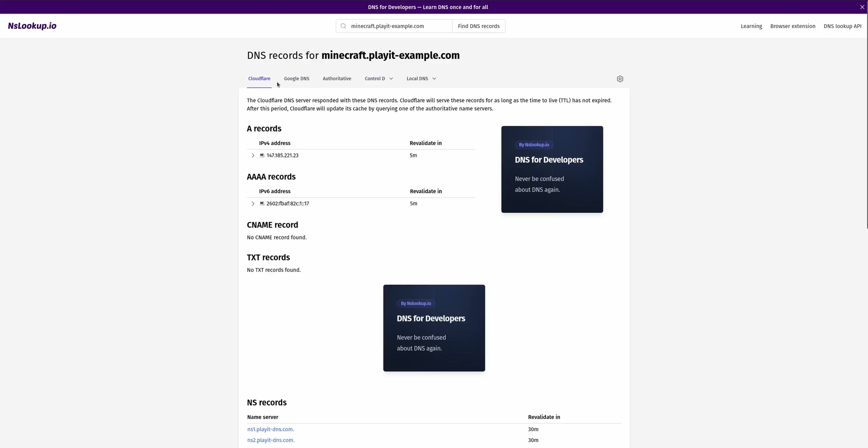Click the DNS for Developers sidebar ad card
Viewport: 868px width, 448px height.
552,169
